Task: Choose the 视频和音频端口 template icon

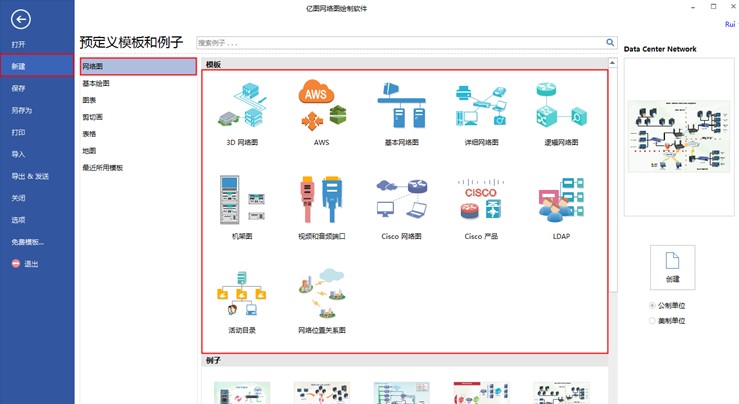Action: point(322,199)
